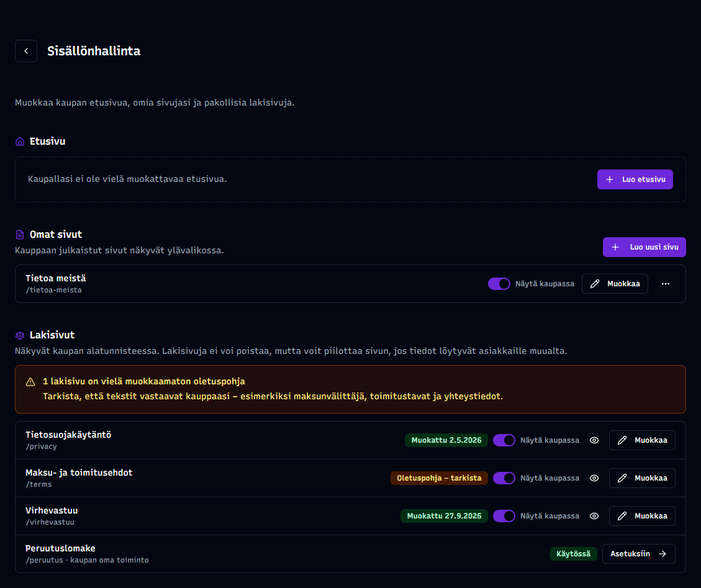This screenshot has height=588, width=701.
Task: Edit the Tietoa meistä page with Muokkaa
Action: click(615, 284)
